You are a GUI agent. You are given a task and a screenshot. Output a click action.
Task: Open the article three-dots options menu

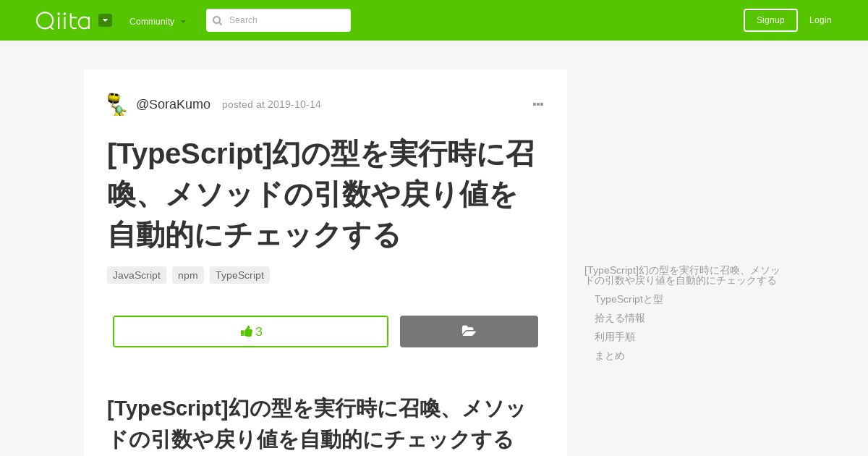tap(538, 104)
